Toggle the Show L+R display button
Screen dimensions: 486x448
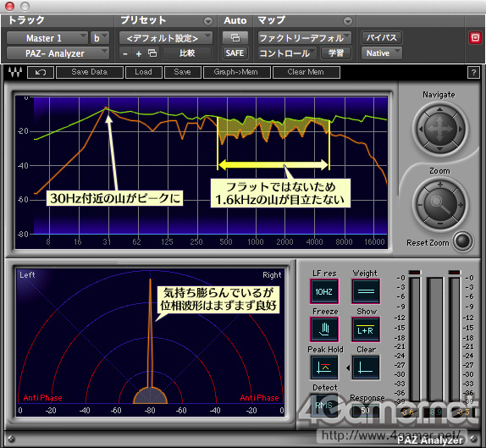coord(366,329)
